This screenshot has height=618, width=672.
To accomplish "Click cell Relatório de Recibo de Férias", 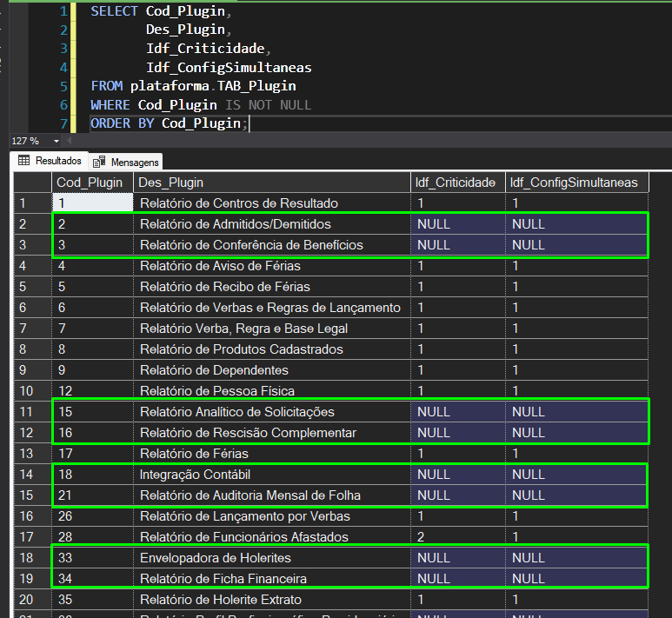I will click(x=272, y=287).
